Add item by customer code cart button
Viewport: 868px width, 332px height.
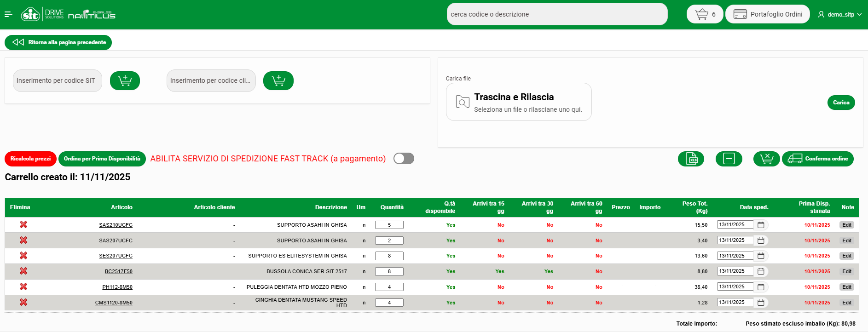coord(278,81)
